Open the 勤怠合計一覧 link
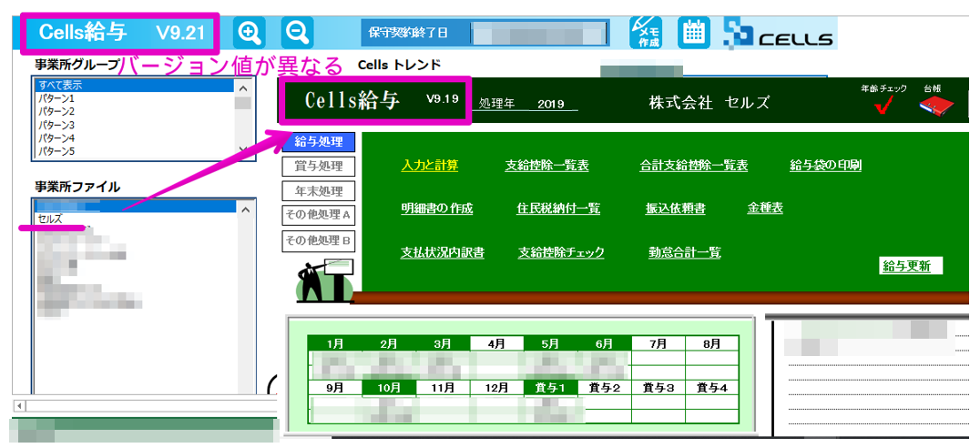Image resolution: width=980 pixels, height=448 pixels. [x=685, y=252]
